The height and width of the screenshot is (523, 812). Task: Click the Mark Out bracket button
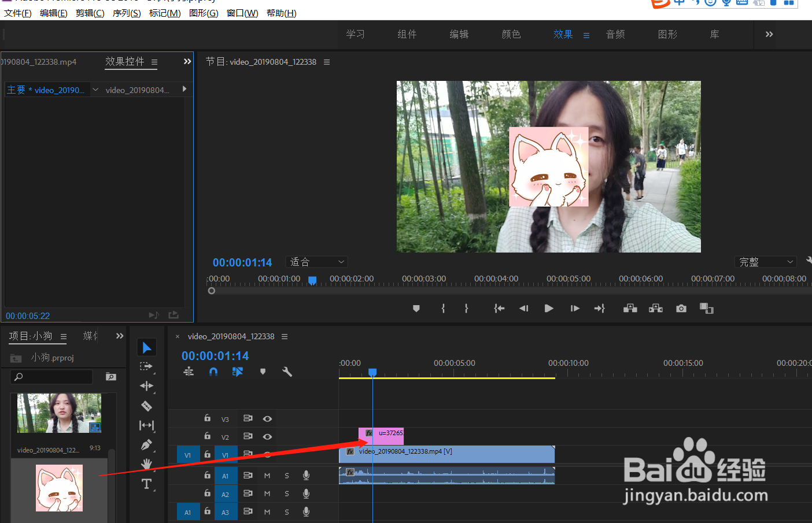466,309
